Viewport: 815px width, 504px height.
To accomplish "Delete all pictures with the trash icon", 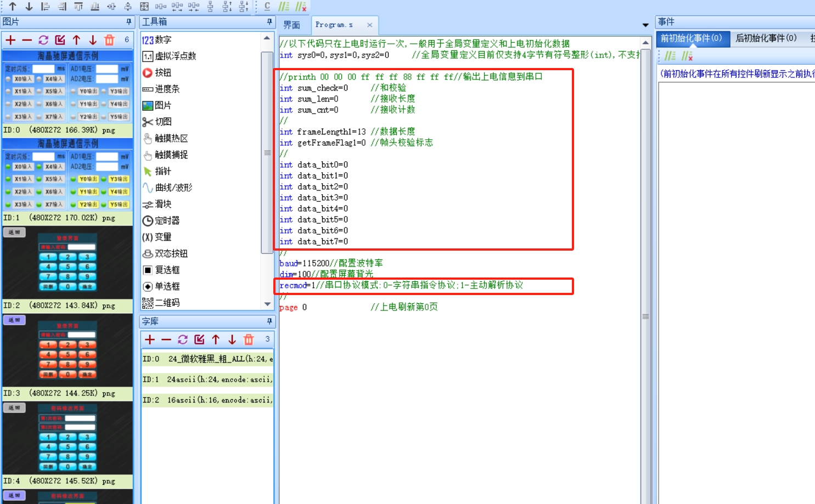I will pyautogui.click(x=109, y=40).
